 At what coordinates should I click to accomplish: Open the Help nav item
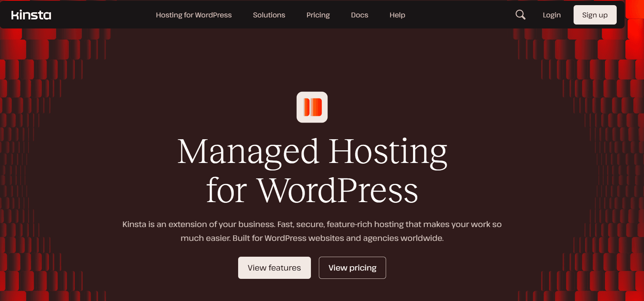397,15
